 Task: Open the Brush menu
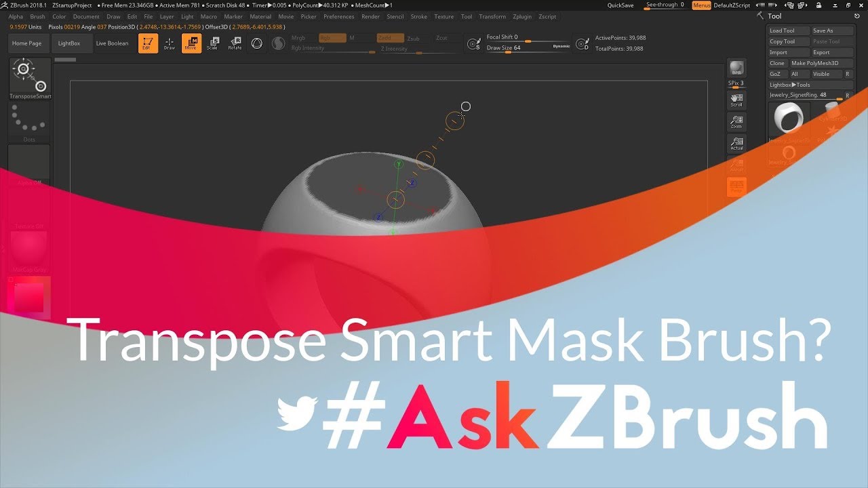click(38, 16)
